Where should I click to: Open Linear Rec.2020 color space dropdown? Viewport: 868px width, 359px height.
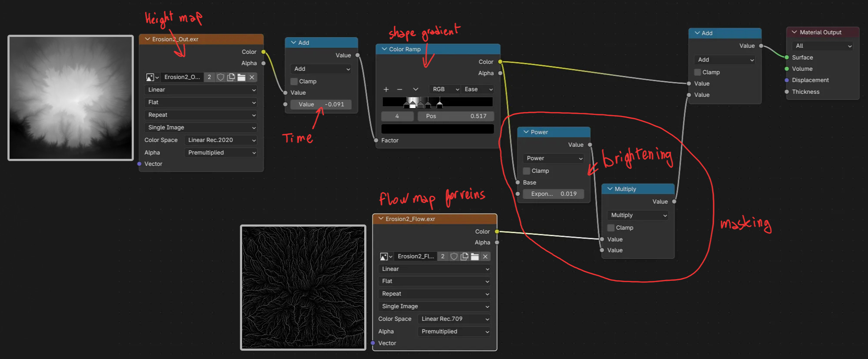pyautogui.click(x=220, y=140)
